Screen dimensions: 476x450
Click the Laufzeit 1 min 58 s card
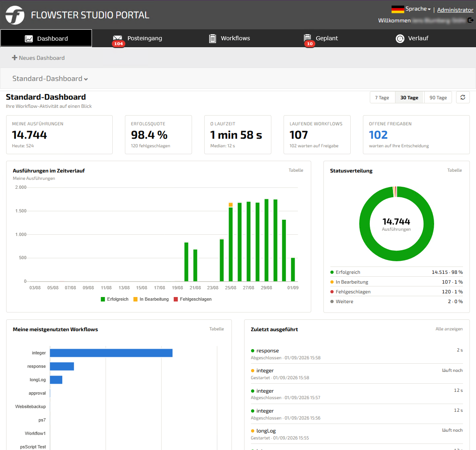click(238, 135)
